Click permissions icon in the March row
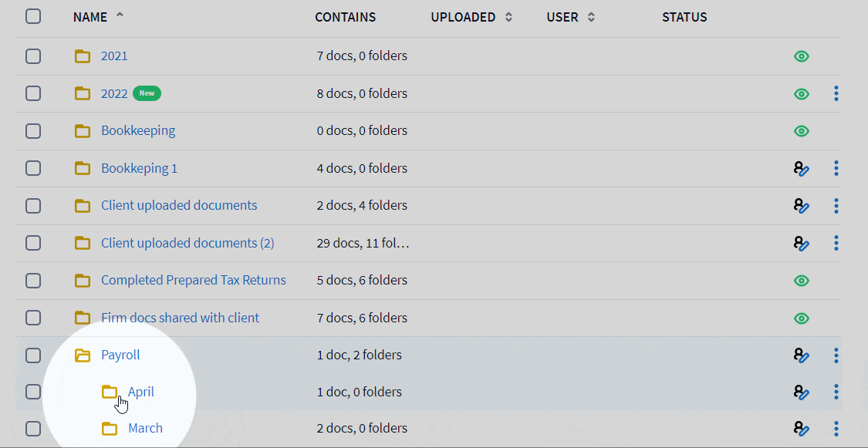This screenshot has height=448, width=868. point(802,429)
